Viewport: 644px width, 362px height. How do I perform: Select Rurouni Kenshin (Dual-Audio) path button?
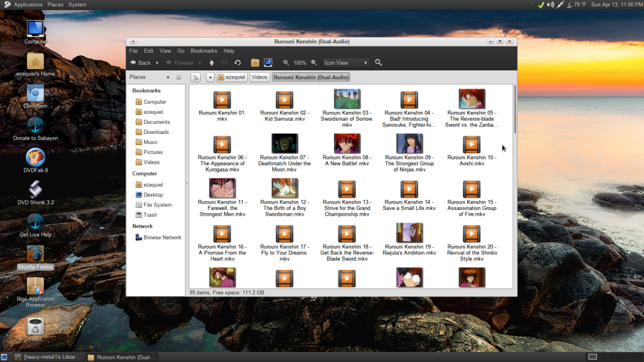coord(311,77)
